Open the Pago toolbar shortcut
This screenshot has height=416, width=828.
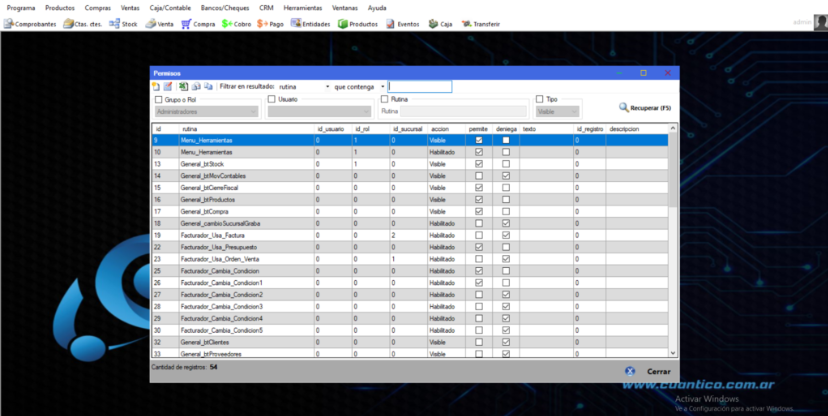tap(270, 24)
